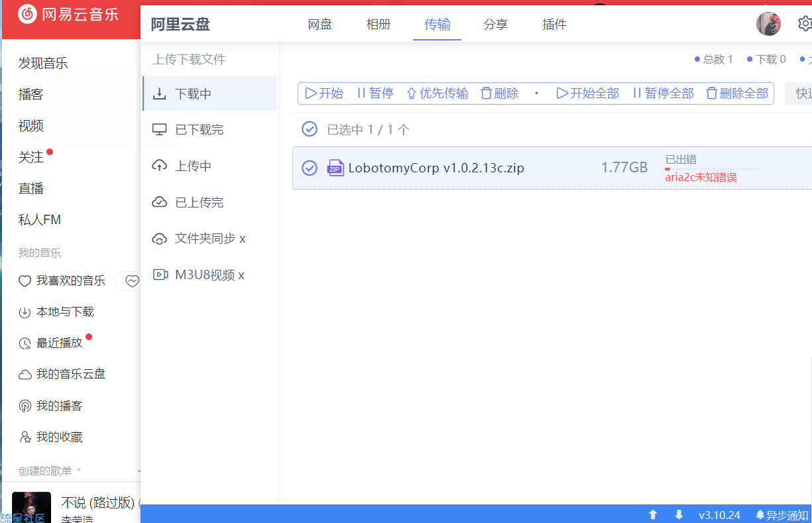Open 最近播放 in NetEase sidebar
The height and width of the screenshot is (523, 812).
[x=51, y=343]
